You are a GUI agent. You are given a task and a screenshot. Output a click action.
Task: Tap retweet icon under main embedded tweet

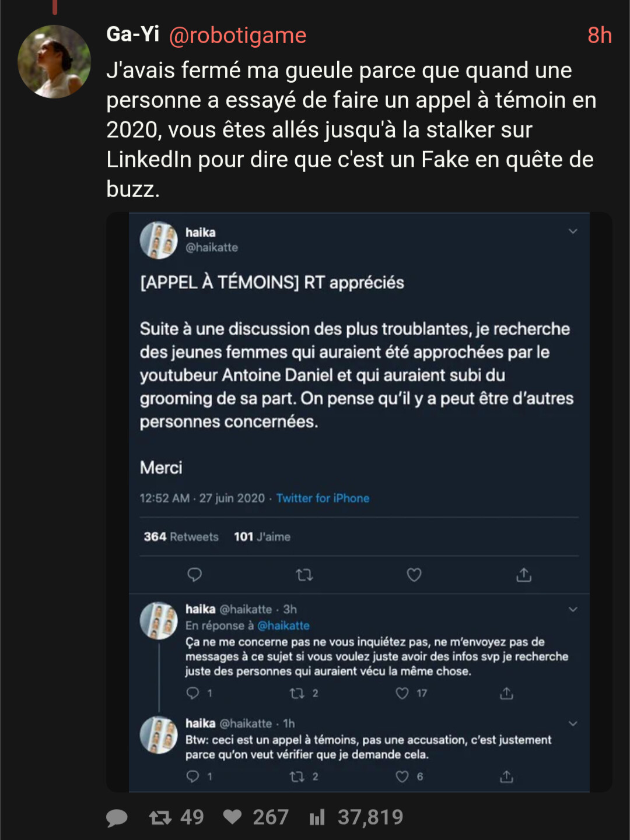(304, 575)
